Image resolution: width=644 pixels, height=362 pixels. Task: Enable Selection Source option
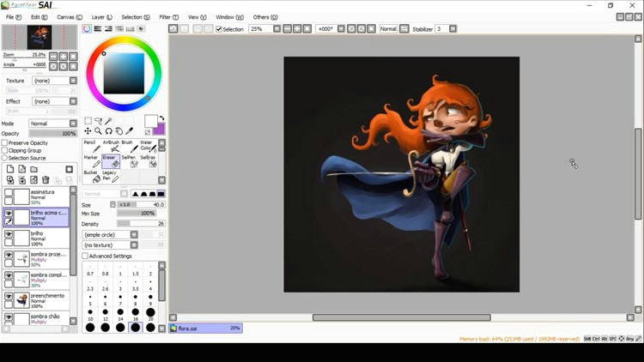[x=4, y=158]
